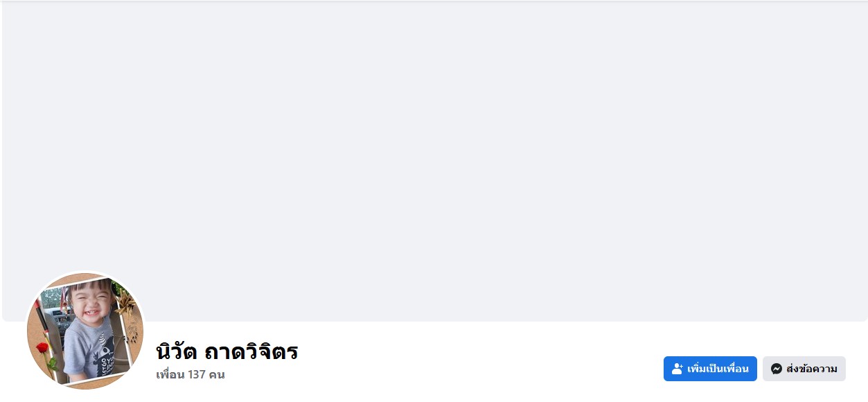Click the ส่งข้อความ text label

(x=812, y=369)
